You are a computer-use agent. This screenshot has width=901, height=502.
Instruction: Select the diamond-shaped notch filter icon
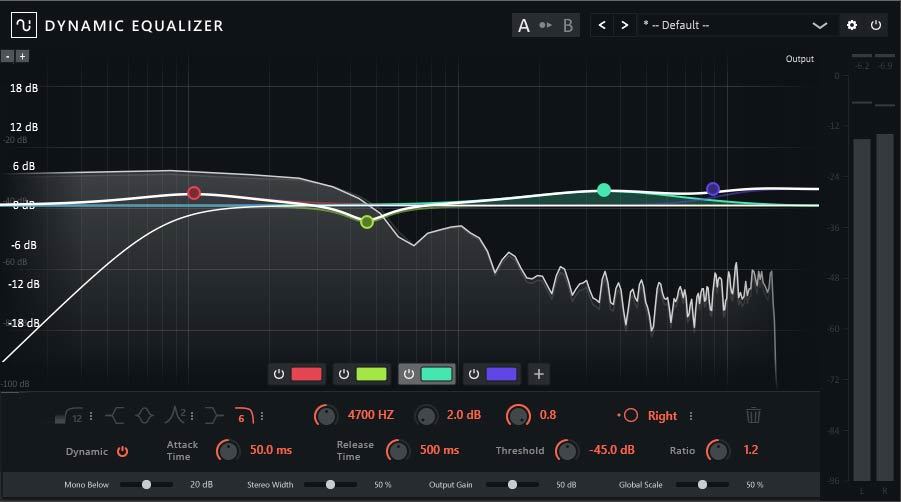(144, 415)
